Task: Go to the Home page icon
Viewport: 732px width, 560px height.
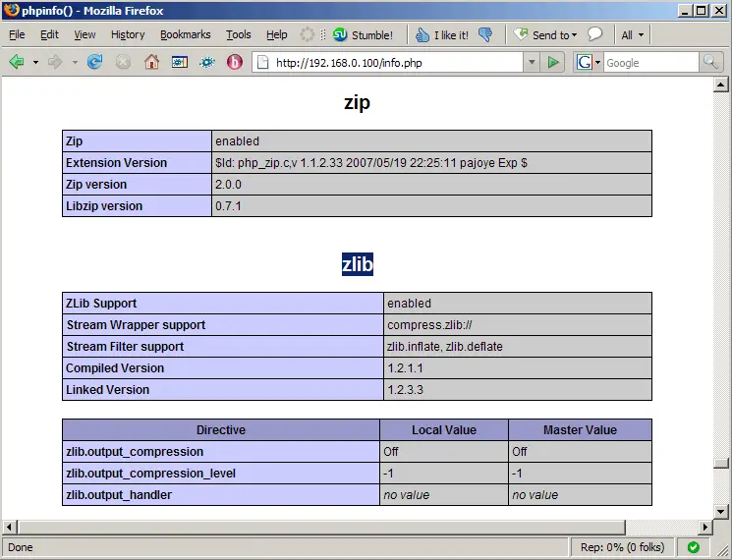Action: pyautogui.click(x=151, y=62)
